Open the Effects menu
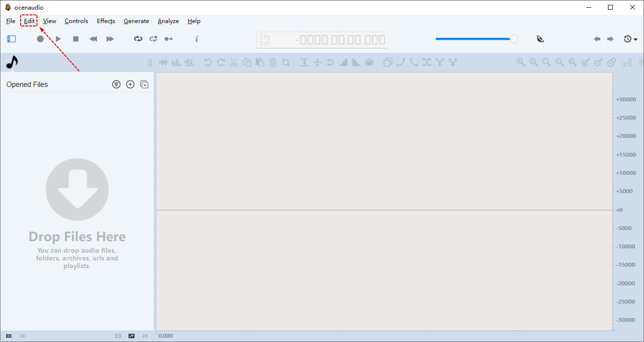 [x=106, y=21]
